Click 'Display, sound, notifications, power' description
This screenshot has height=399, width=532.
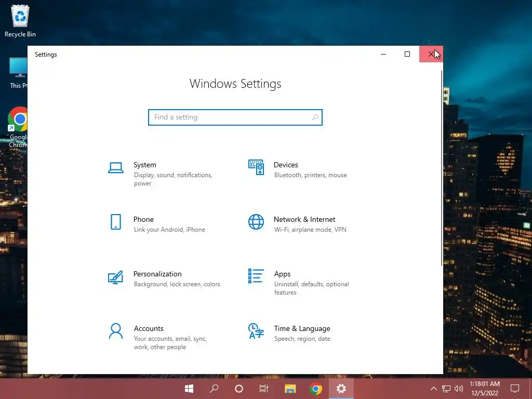click(x=173, y=179)
